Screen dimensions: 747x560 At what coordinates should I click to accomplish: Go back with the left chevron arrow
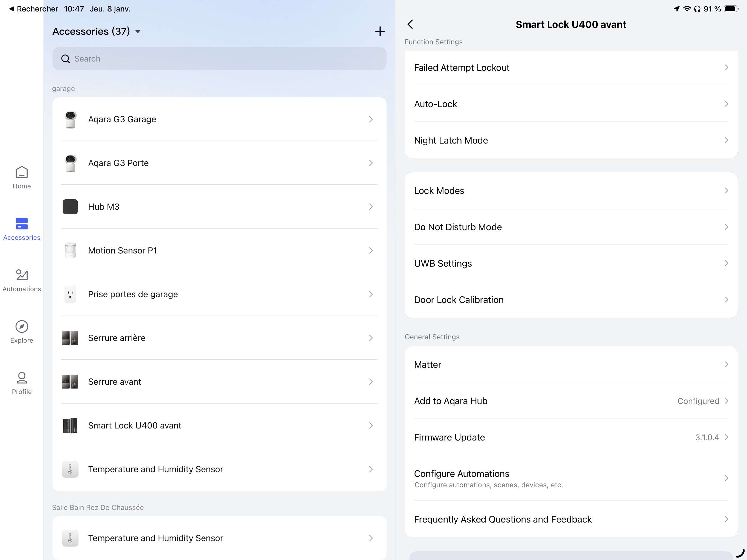(410, 24)
